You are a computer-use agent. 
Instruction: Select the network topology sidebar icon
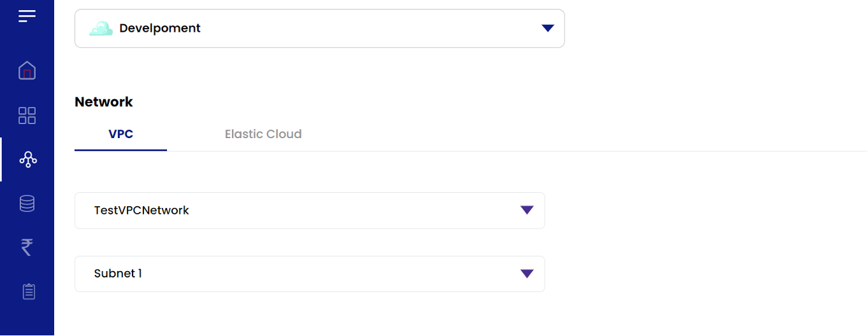pos(27,160)
